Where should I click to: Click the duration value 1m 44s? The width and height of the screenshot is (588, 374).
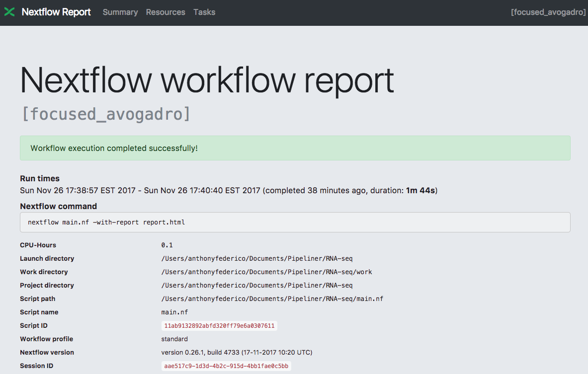pos(420,190)
